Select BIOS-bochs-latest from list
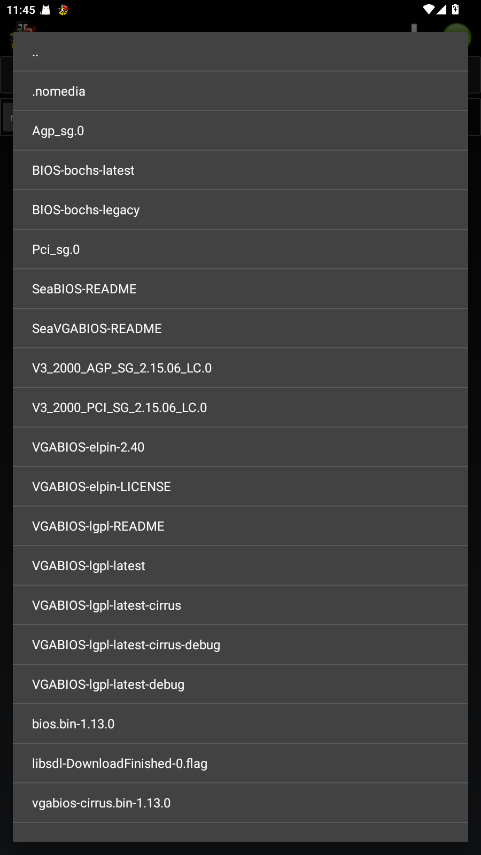 pyautogui.click(x=240, y=170)
